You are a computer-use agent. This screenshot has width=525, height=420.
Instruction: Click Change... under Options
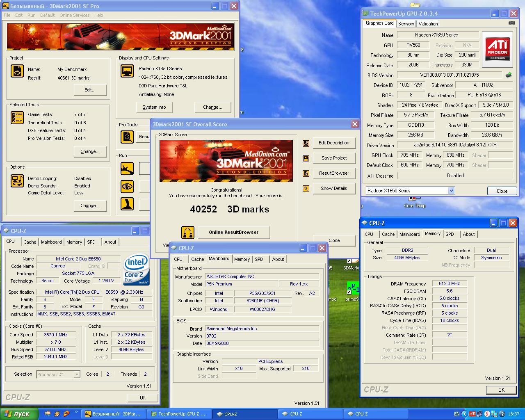90,205
